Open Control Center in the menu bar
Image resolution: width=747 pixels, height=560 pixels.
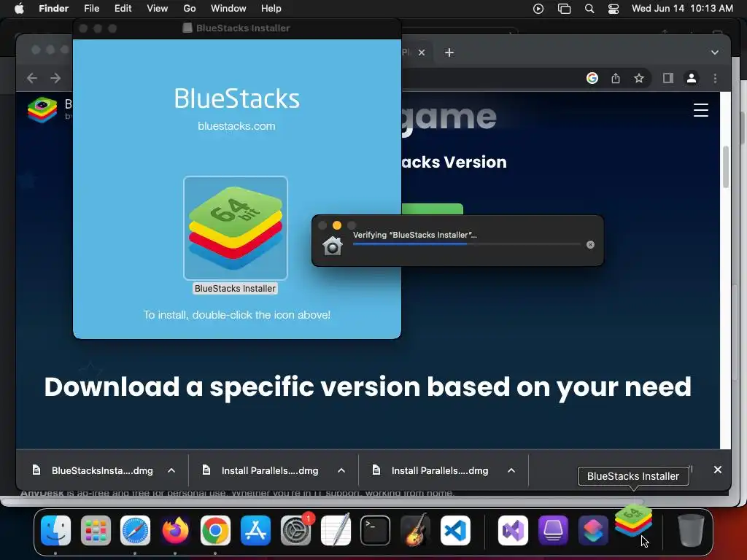click(x=614, y=9)
